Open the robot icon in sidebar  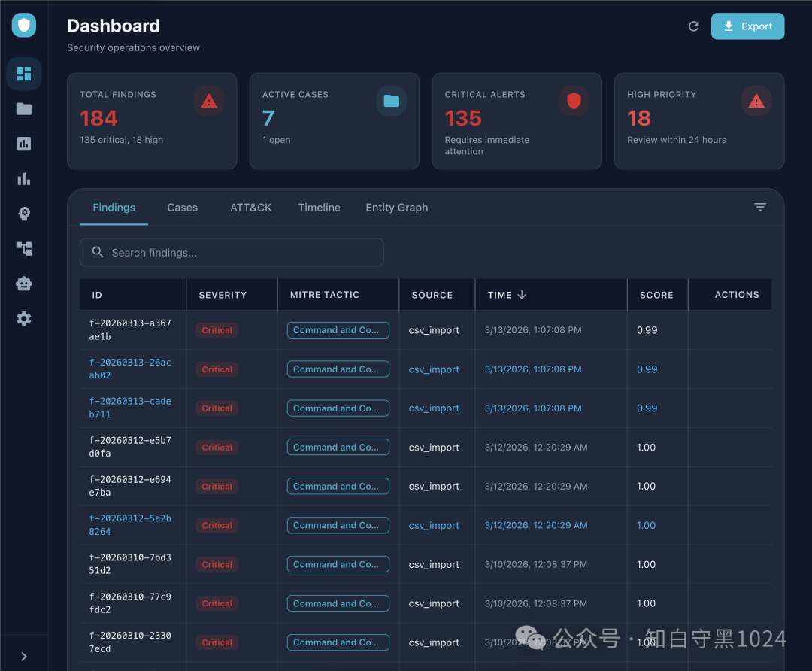[24, 284]
